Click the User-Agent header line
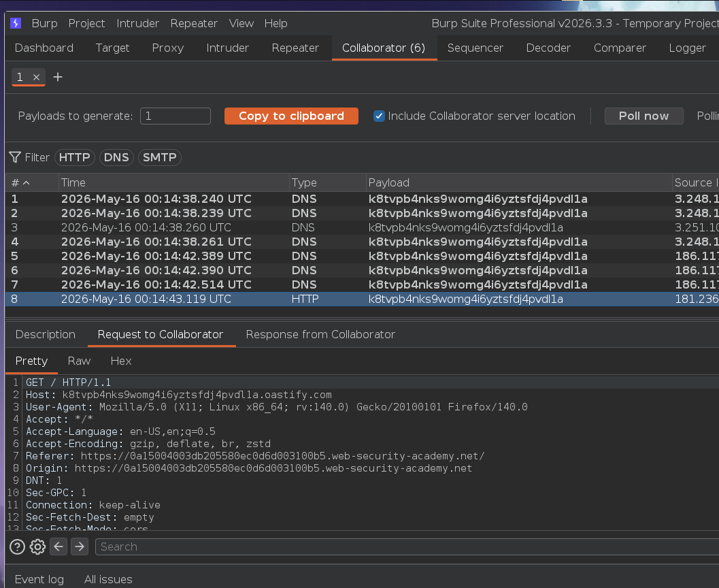Viewport: 719px width, 588px height. pos(276,407)
